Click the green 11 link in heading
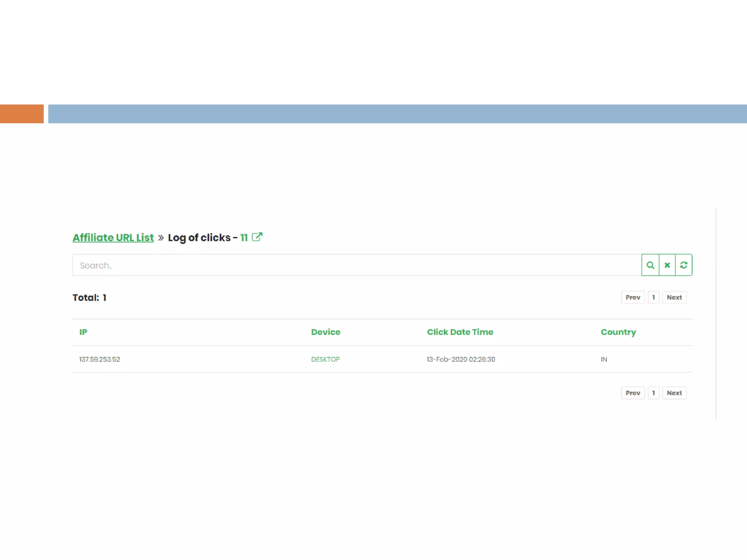The image size is (747, 560). (x=244, y=238)
